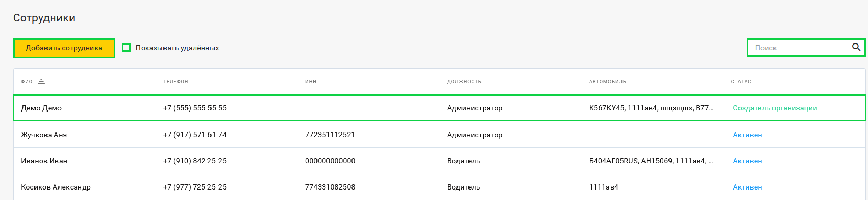Click the search magnifier icon
Image resolution: width=868 pixels, height=200 pixels.
click(x=856, y=47)
